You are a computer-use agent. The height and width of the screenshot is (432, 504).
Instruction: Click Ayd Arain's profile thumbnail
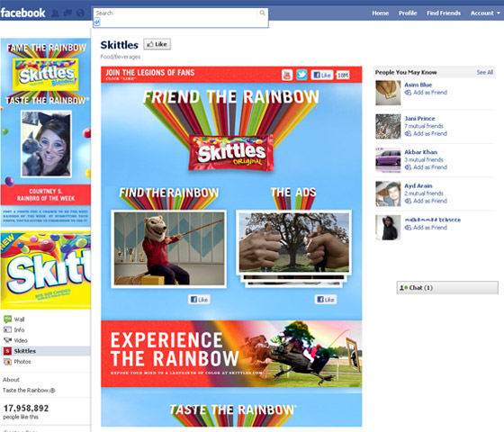(388, 194)
